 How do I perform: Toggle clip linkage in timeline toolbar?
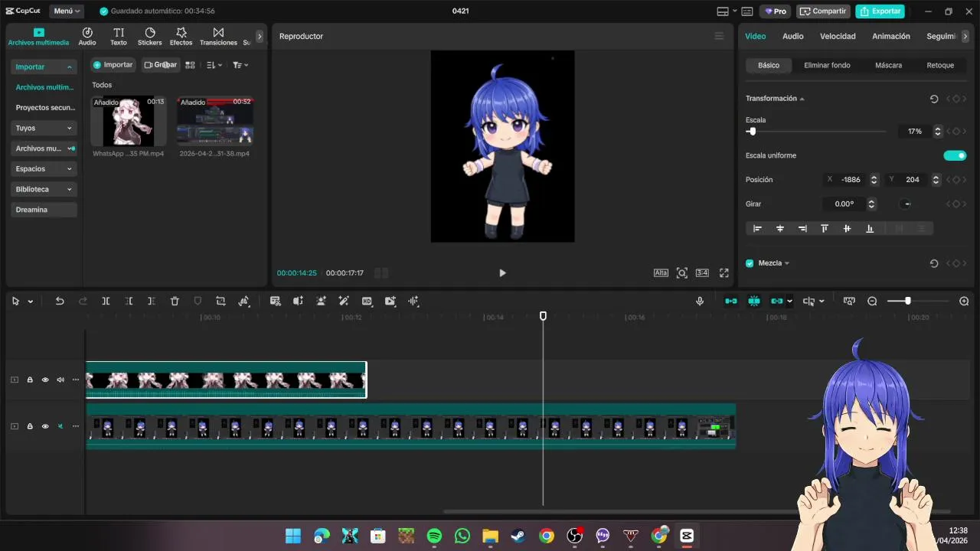click(777, 302)
